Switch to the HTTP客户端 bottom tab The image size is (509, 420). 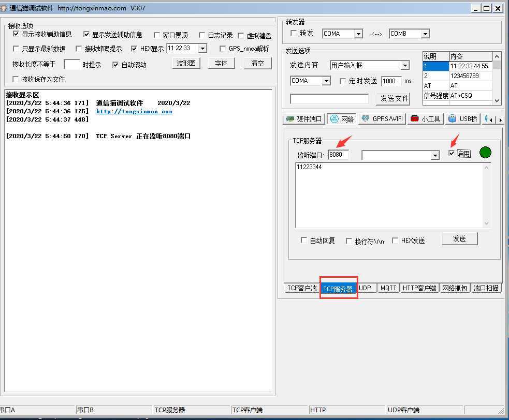tap(419, 288)
